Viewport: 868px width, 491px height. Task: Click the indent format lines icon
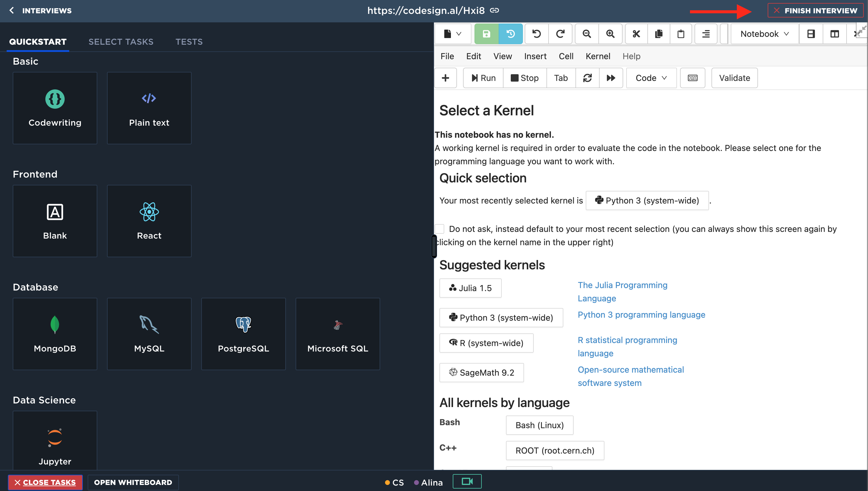pyautogui.click(x=706, y=34)
